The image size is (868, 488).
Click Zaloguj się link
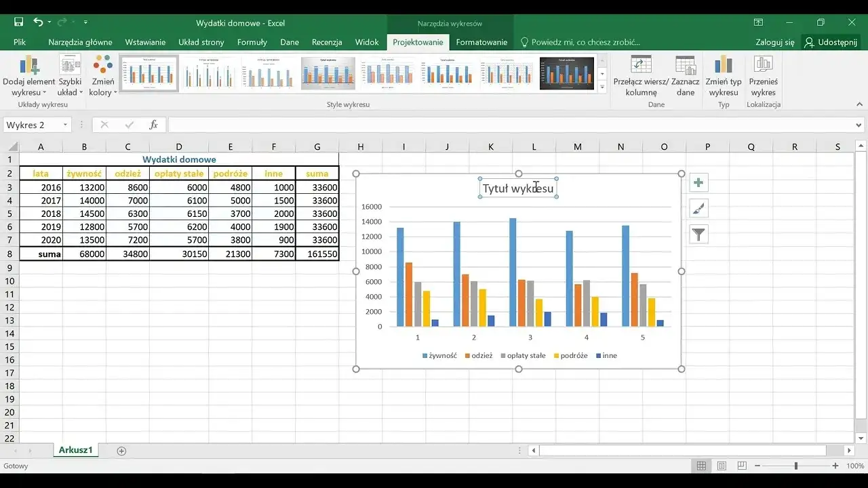coord(774,42)
